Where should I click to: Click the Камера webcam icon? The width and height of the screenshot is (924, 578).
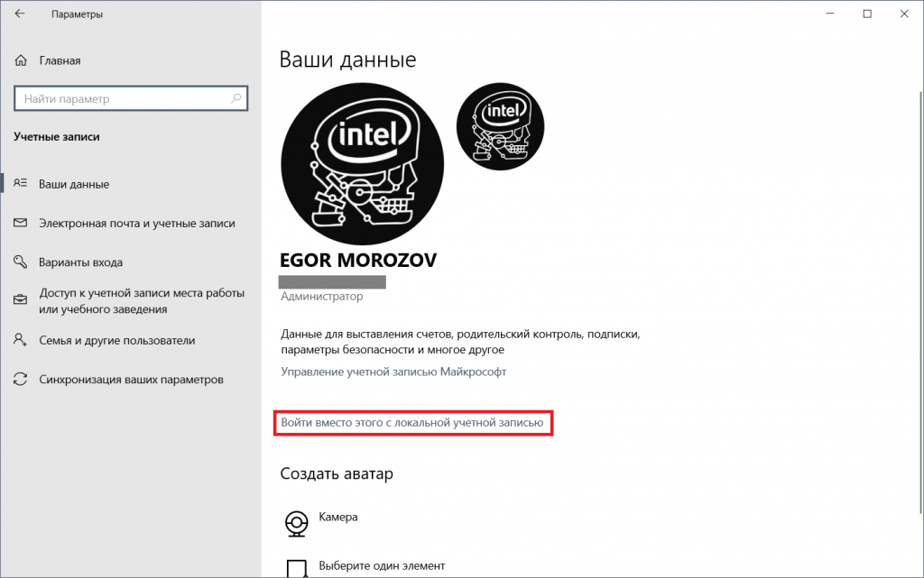(x=295, y=522)
